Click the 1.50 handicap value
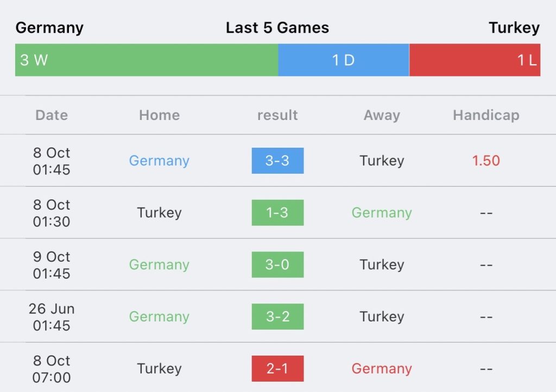556x392 pixels. point(486,161)
